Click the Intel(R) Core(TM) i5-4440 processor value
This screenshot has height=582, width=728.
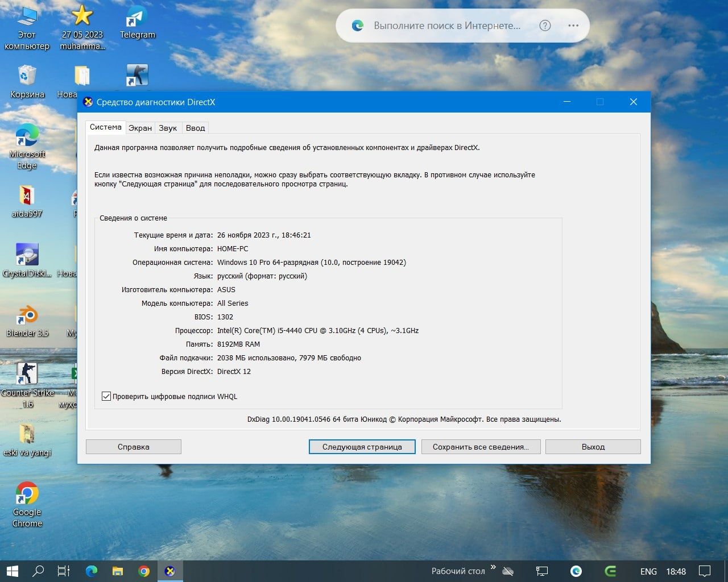(x=318, y=330)
